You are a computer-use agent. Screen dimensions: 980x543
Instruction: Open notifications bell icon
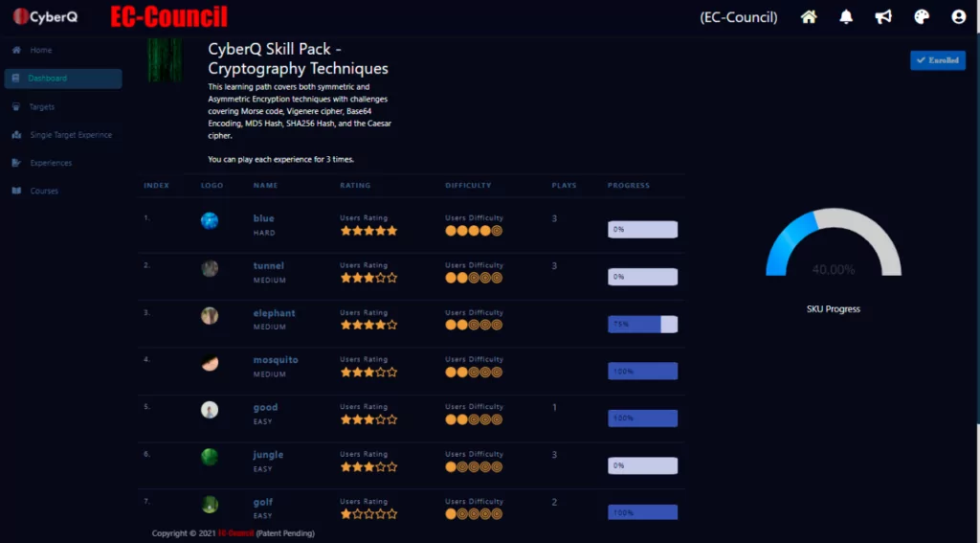coord(846,17)
